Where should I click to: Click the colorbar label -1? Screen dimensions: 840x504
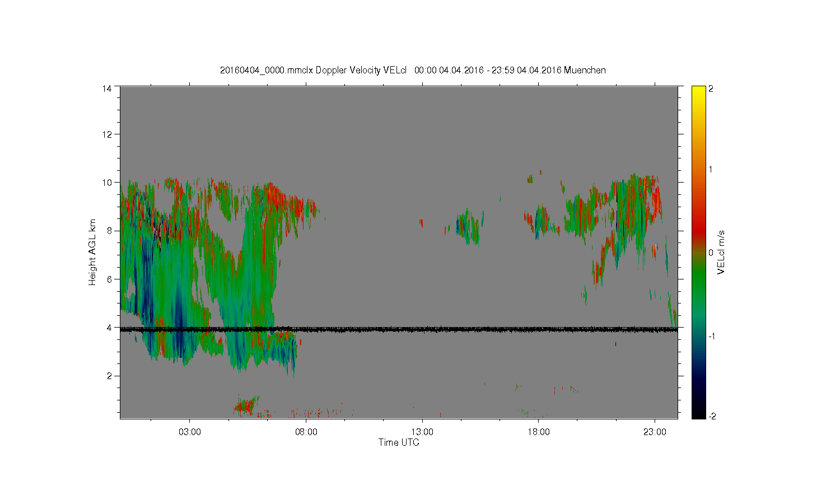pyautogui.click(x=713, y=335)
